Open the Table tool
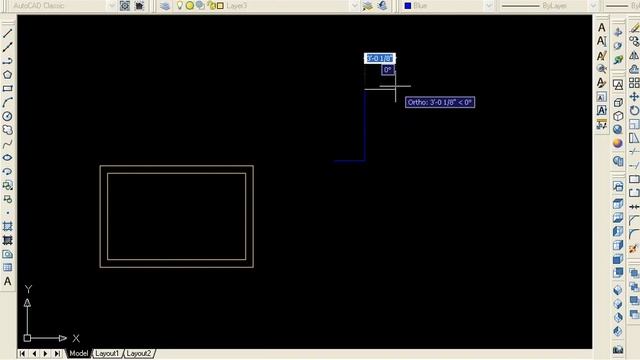This screenshot has height=360, width=640. [7, 268]
